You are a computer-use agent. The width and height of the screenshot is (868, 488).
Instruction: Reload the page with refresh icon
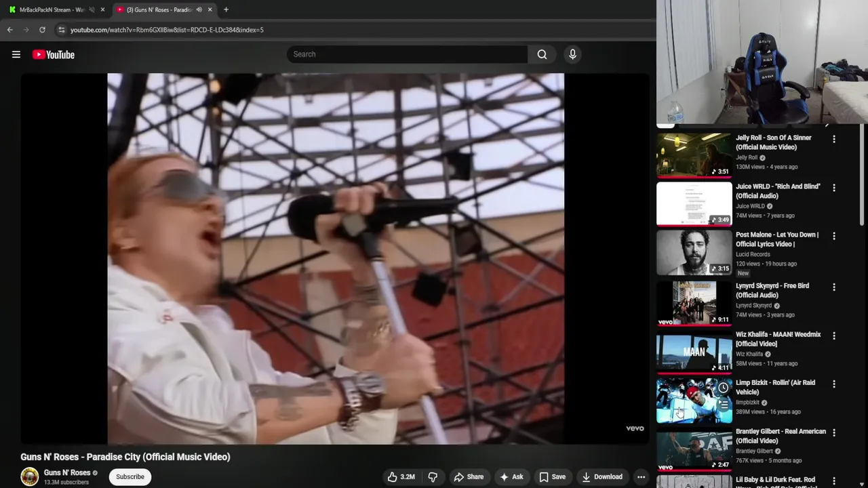click(x=42, y=30)
